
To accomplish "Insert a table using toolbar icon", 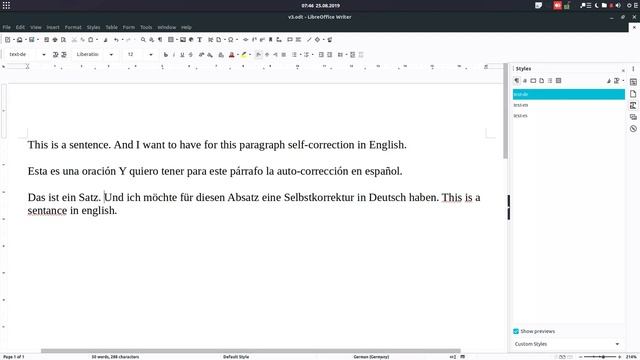I will pos(171,40).
